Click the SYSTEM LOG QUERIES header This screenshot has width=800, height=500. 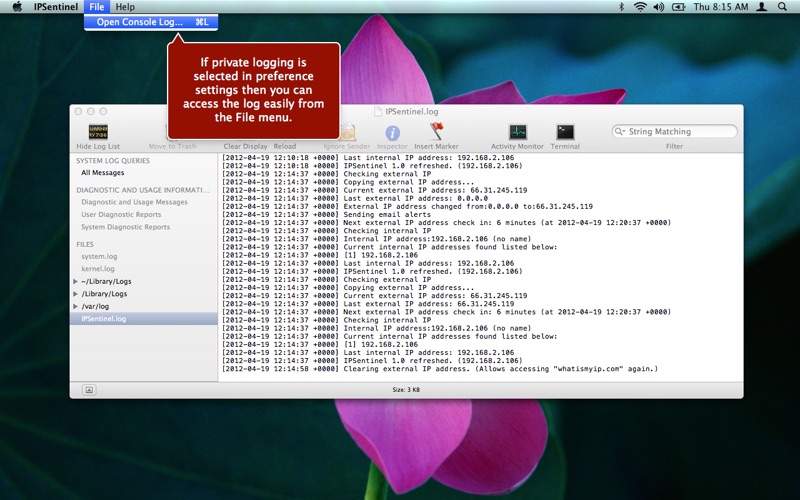point(113,160)
